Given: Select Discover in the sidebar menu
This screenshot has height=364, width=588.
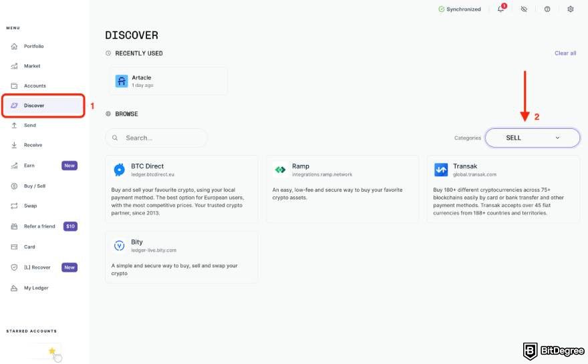Looking at the screenshot, I should [x=43, y=106].
